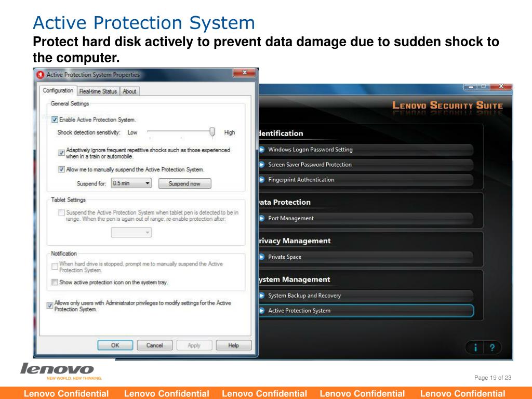Click arrow icon beside Screen Saver Password Protection
532x399 pixels.
point(262,165)
